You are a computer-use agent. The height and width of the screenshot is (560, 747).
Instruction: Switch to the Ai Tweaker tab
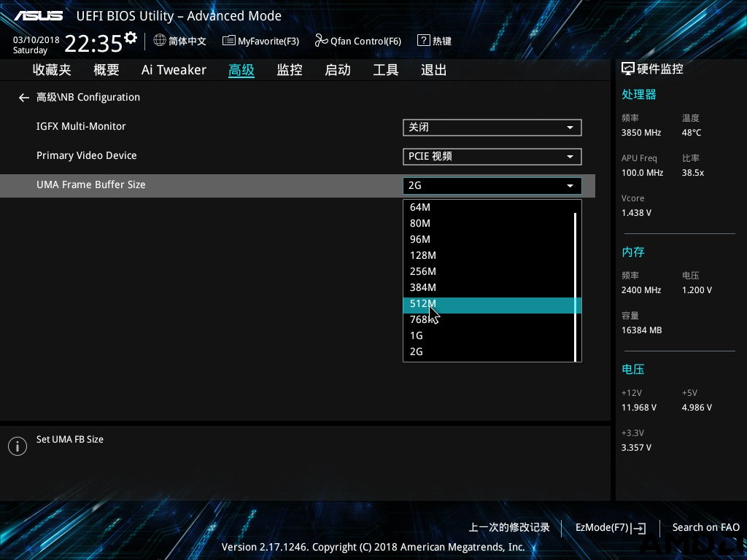pos(174,70)
